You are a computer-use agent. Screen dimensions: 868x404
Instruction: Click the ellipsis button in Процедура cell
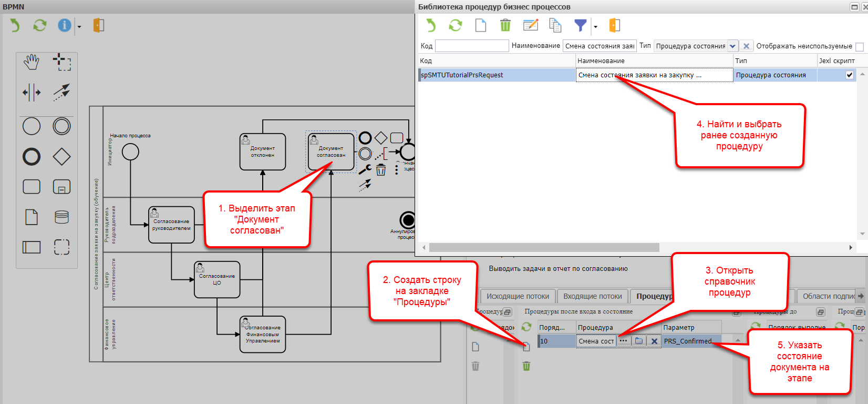[x=623, y=341]
